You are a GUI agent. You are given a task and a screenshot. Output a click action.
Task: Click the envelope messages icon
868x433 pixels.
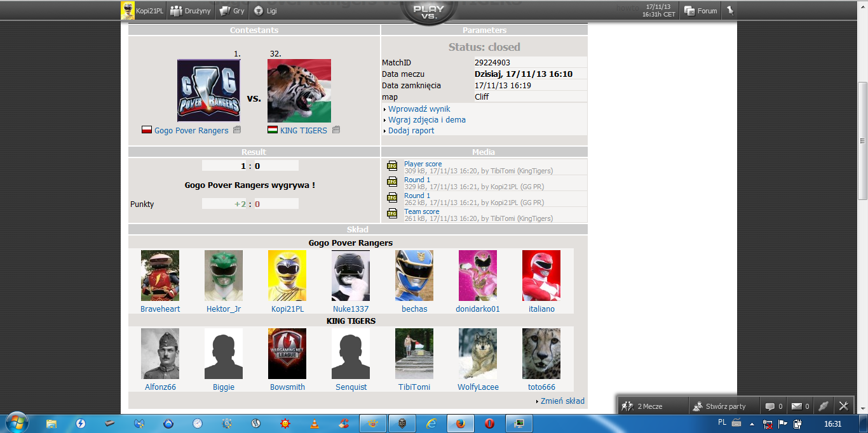pos(796,406)
